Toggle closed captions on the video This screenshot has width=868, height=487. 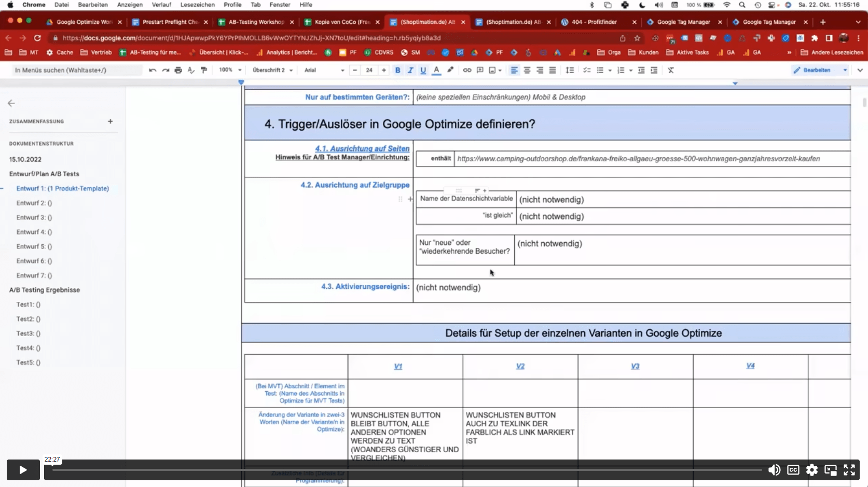pos(793,470)
